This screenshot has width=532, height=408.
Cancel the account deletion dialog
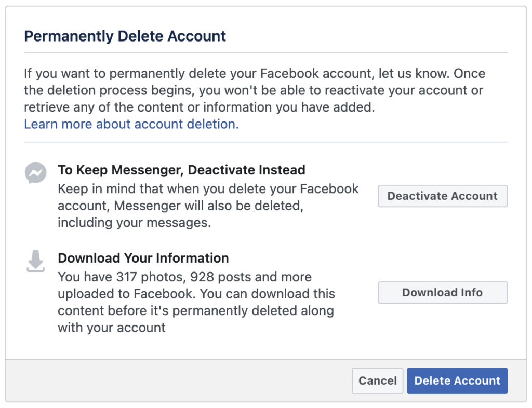click(378, 380)
